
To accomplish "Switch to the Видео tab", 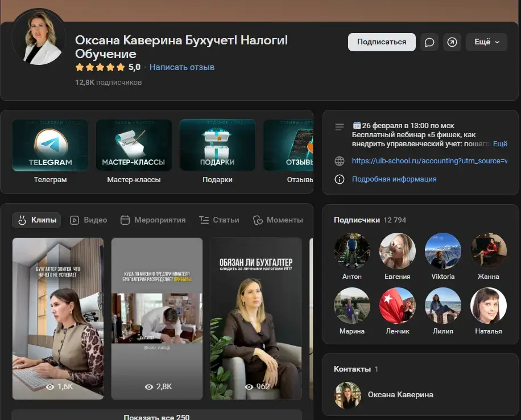I will point(88,220).
